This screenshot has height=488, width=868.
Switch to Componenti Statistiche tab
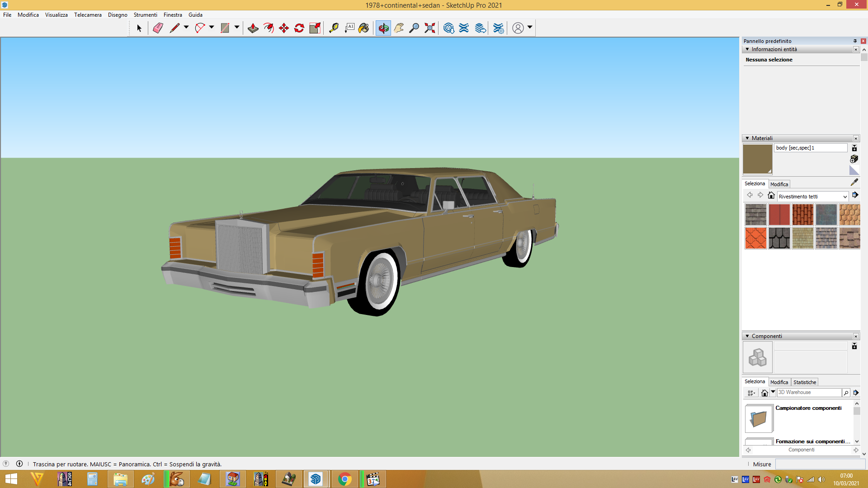click(805, 382)
